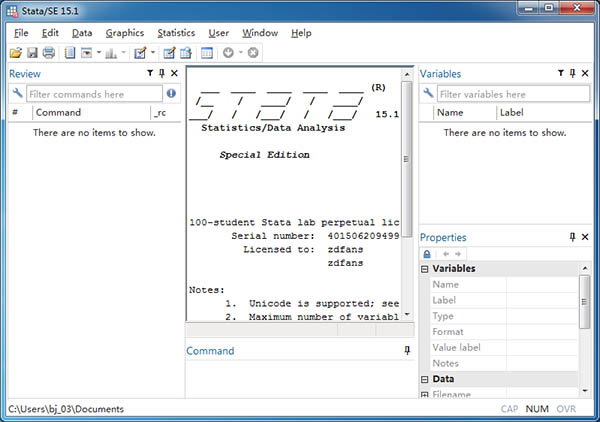600x422 pixels.
Task: Collapse the Variables section in Properties
Action: (425, 269)
